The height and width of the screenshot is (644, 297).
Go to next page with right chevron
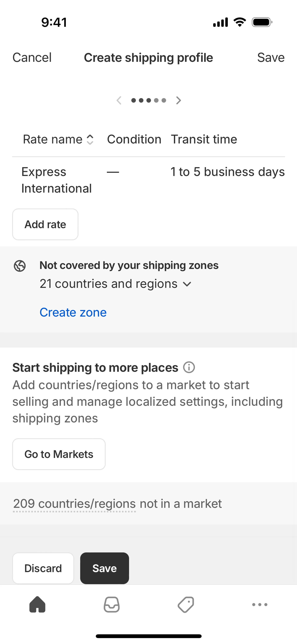click(x=179, y=100)
